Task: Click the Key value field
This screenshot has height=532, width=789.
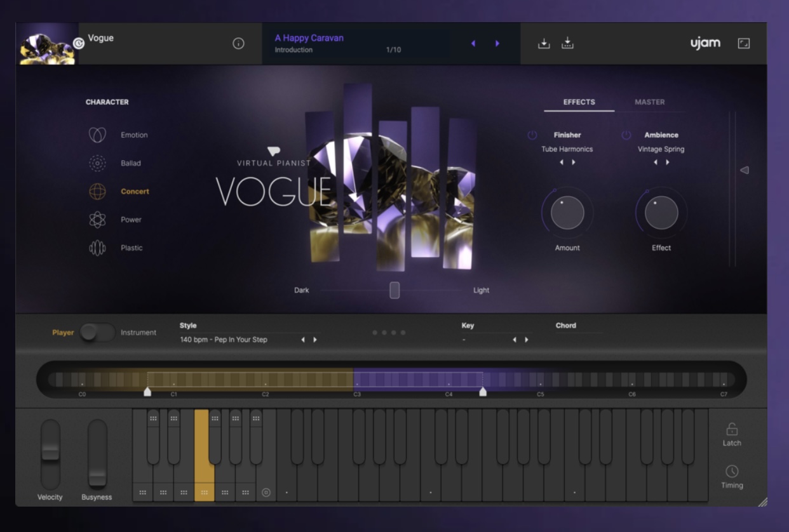Action: pyautogui.click(x=485, y=340)
